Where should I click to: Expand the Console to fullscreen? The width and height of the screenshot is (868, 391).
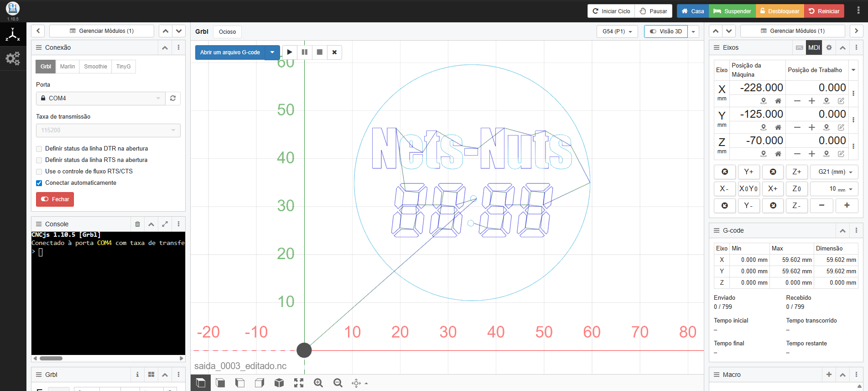tap(165, 224)
